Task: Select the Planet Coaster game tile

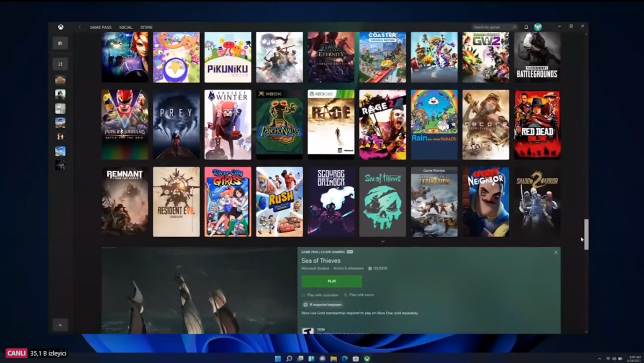Action: pyautogui.click(x=382, y=57)
